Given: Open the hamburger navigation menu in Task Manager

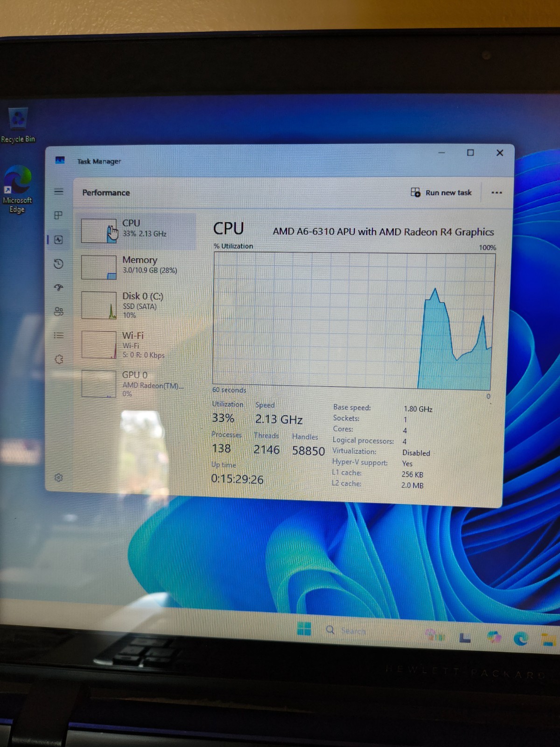Looking at the screenshot, I should (59, 191).
